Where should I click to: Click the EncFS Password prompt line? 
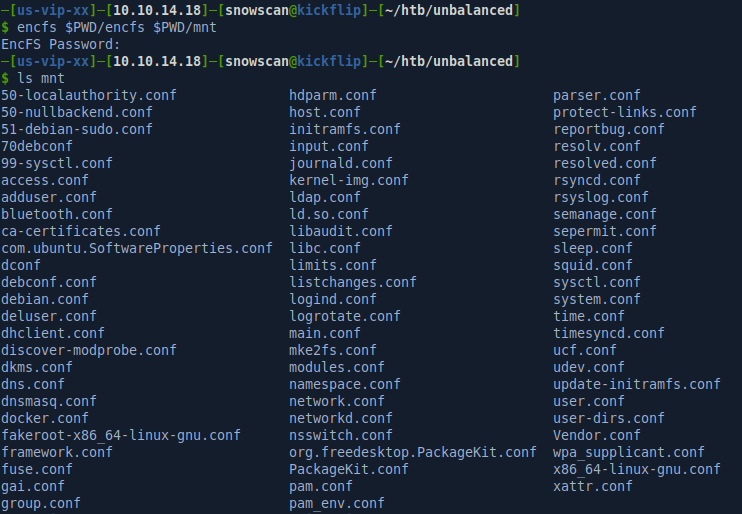point(61,44)
